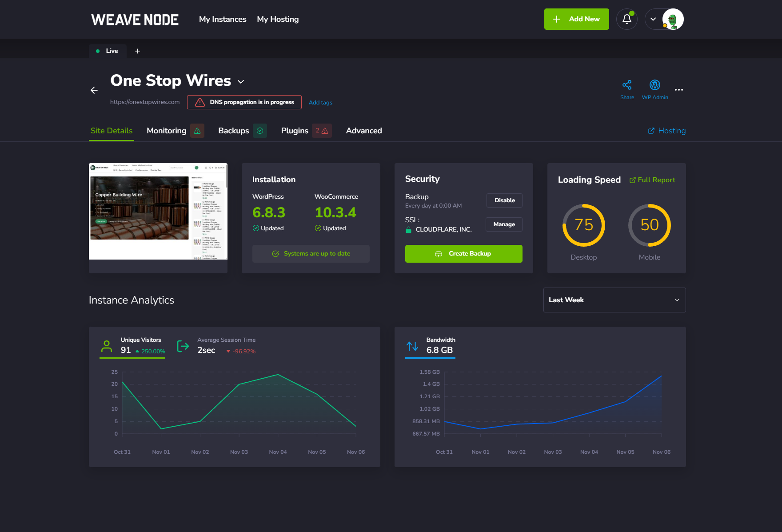
Task: Open the Last Week period dropdown
Action: click(614, 300)
